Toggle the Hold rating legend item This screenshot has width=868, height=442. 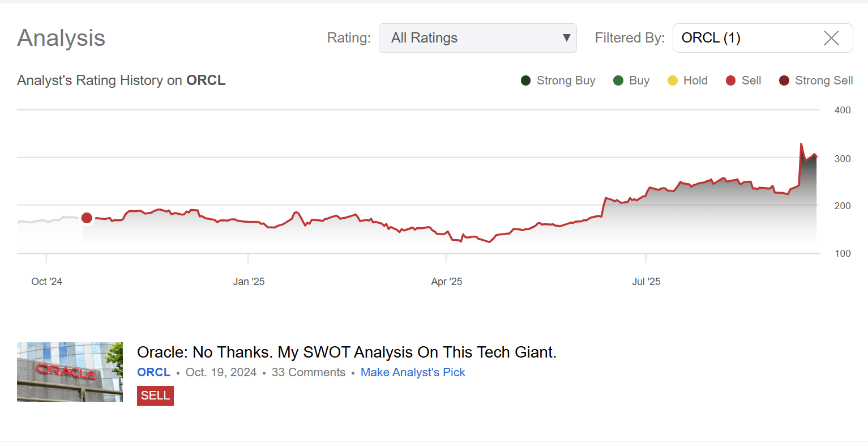(687, 80)
